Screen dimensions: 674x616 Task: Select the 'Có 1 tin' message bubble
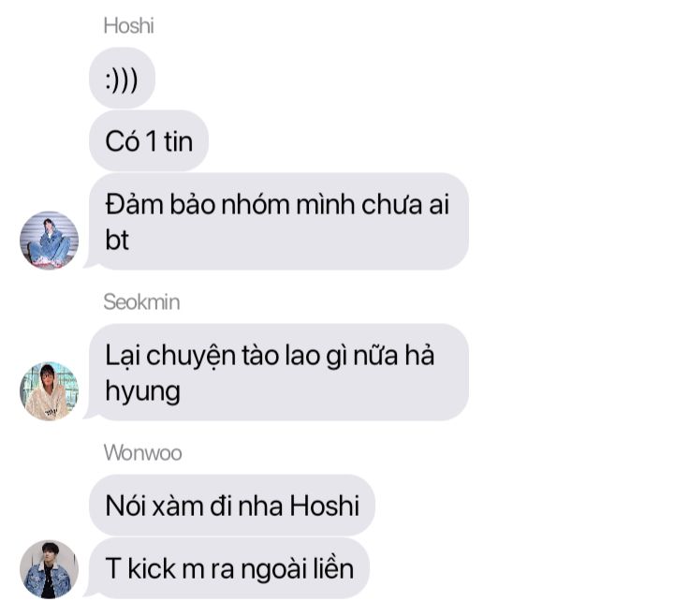(x=149, y=141)
